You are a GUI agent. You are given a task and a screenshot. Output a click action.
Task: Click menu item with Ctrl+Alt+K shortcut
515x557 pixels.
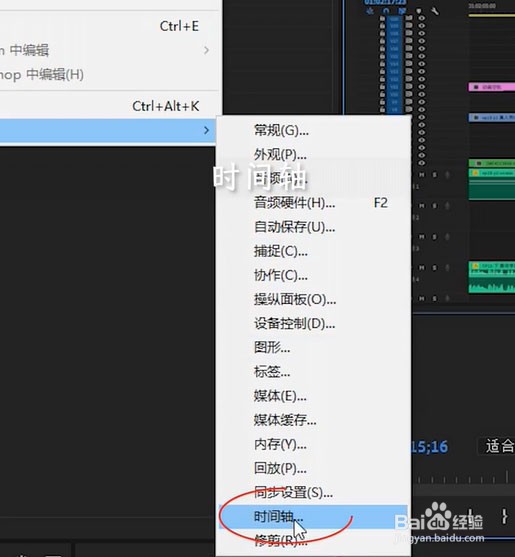[109, 106]
